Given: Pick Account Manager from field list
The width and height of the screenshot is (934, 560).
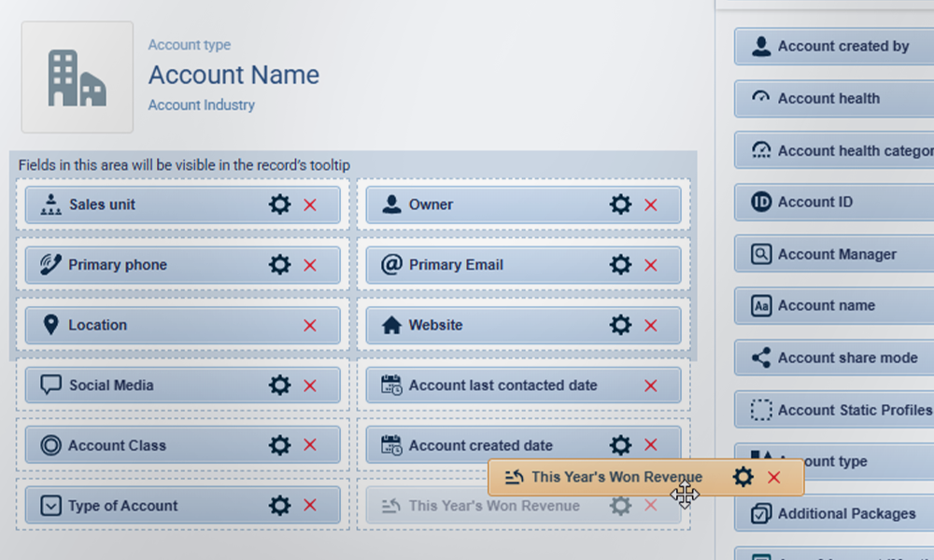Looking at the screenshot, I should [x=836, y=254].
